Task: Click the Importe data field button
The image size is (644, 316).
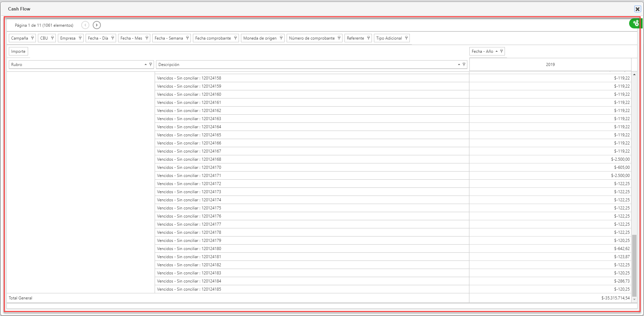Action: tap(18, 51)
